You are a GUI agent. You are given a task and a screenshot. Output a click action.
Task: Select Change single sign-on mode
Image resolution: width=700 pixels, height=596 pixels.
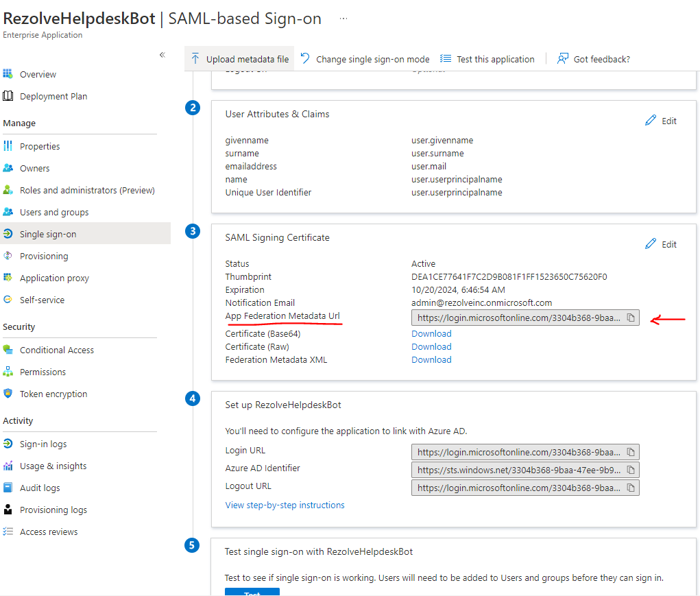click(x=365, y=59)
